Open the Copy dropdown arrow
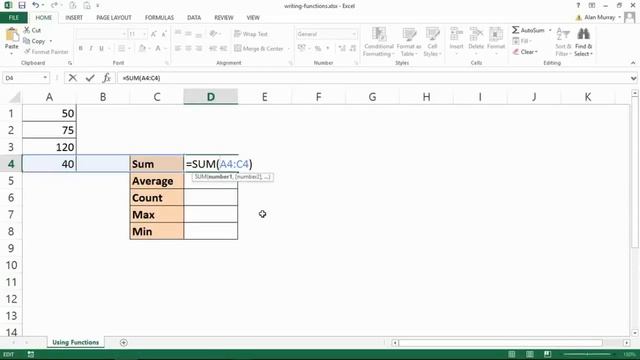 click(x=51, y=41)
